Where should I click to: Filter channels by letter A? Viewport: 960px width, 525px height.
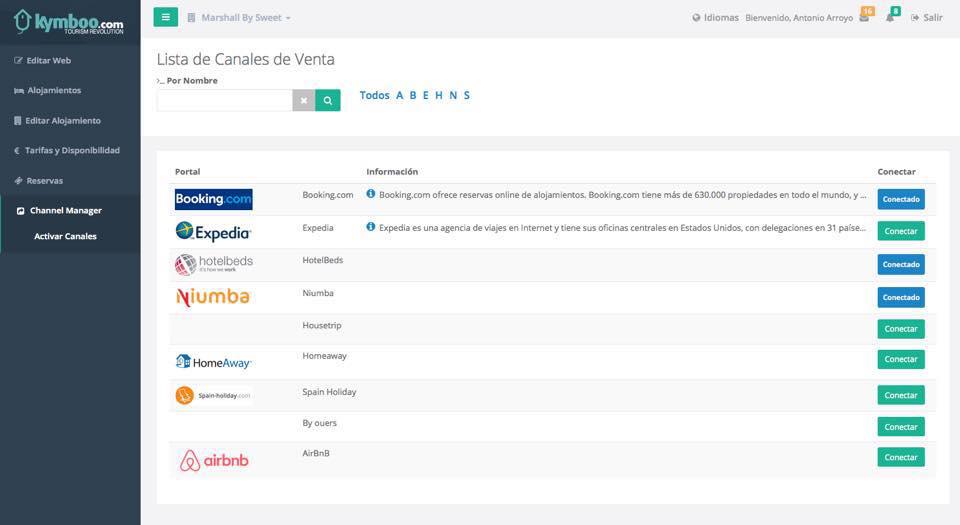tap(399, 95)
